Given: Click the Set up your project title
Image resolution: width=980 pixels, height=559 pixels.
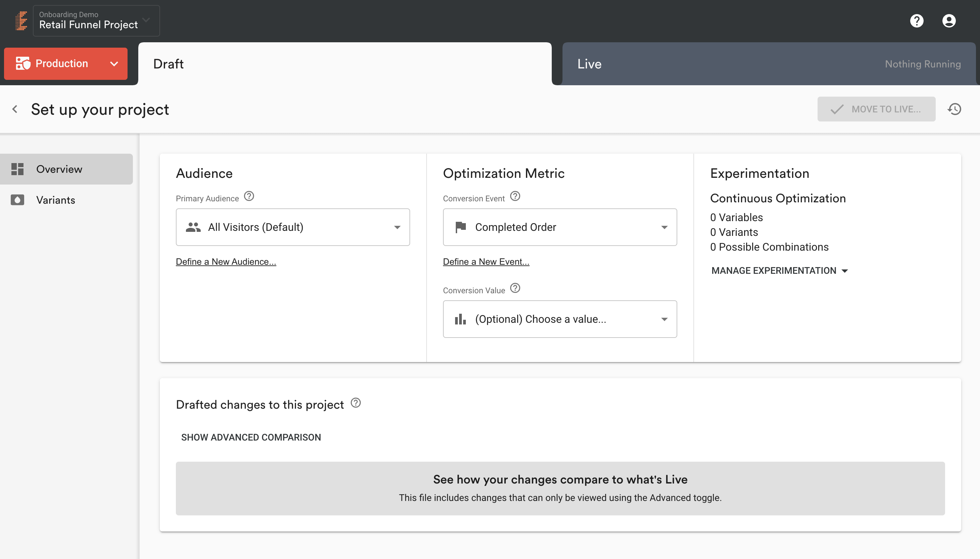Looking at the screenshot, I should tap(100, 109).
